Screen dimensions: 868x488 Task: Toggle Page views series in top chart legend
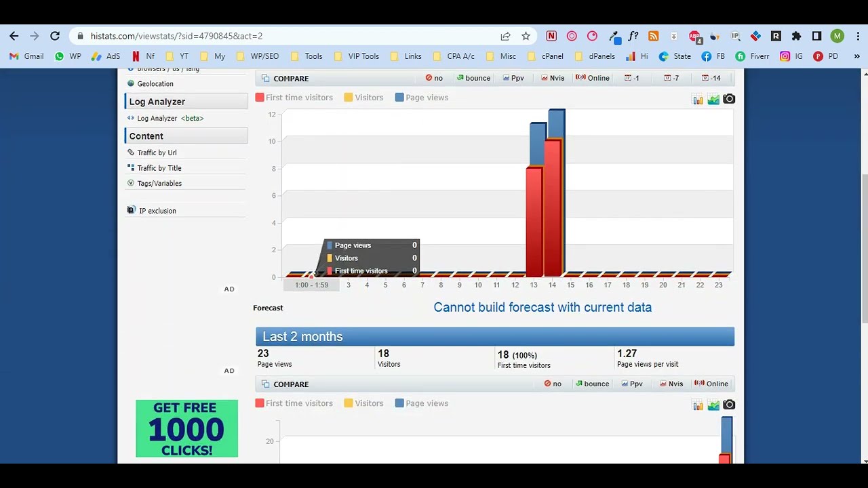coord(422,98)
